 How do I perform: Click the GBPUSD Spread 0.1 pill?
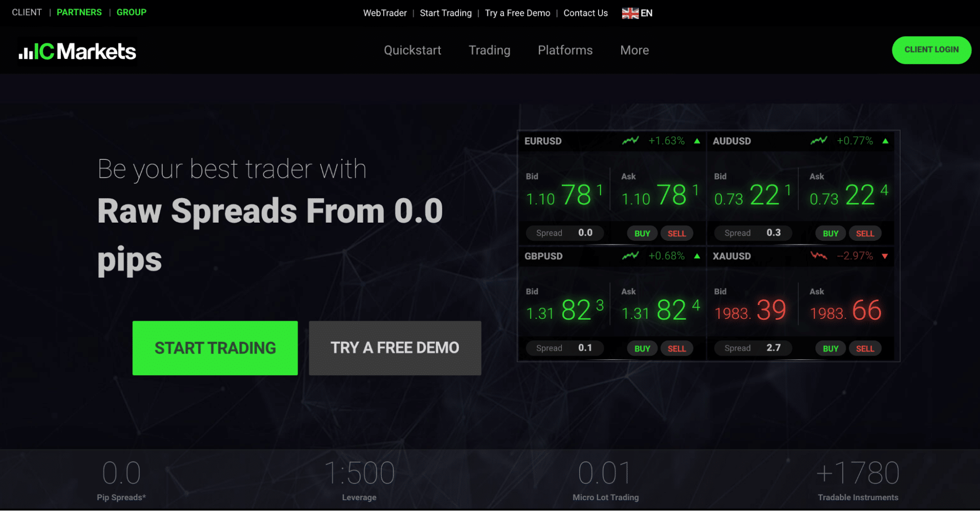[x=564, y=348]
